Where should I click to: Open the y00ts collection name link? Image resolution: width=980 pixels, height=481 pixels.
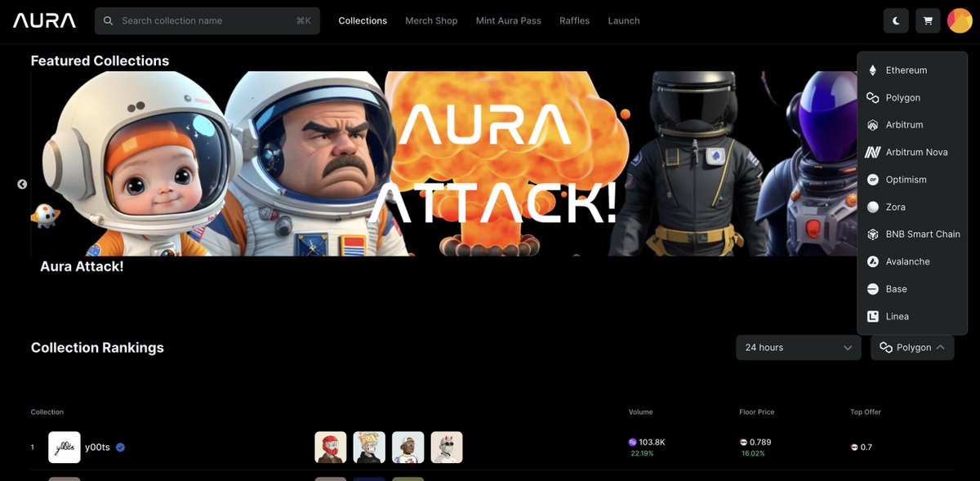(x=98, y=448)
